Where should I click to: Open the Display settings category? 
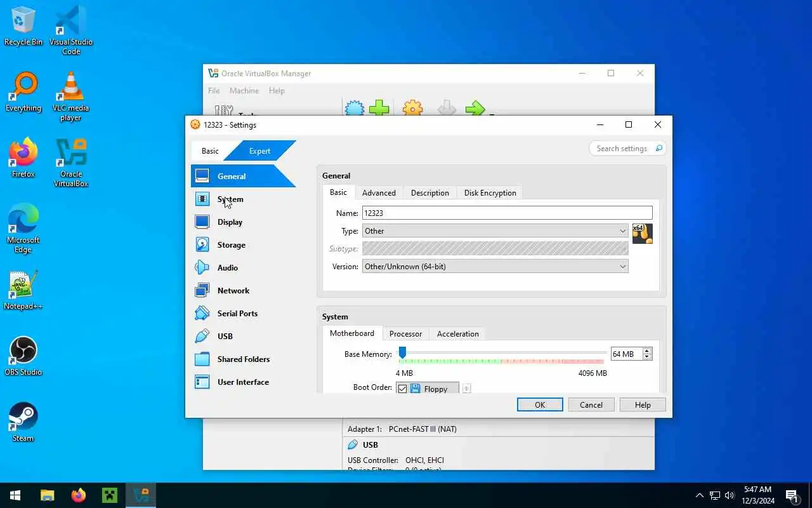(x=243, y=222)
